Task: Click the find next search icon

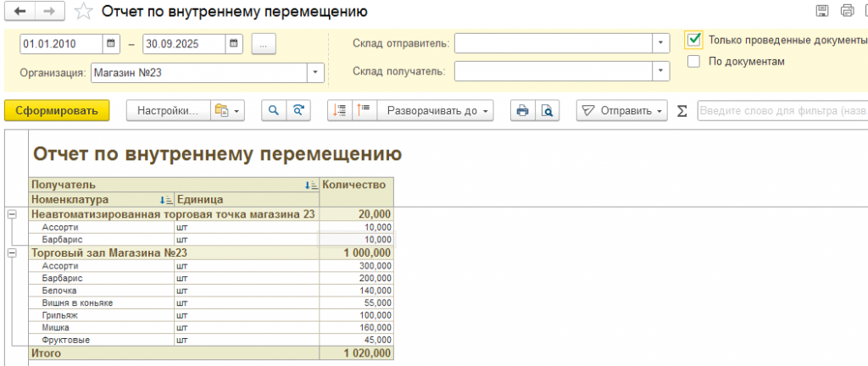Action: (x=298, y=111)
